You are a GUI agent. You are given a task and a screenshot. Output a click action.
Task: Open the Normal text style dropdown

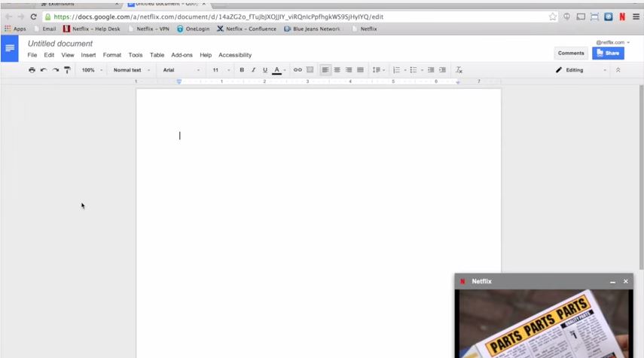132,70
